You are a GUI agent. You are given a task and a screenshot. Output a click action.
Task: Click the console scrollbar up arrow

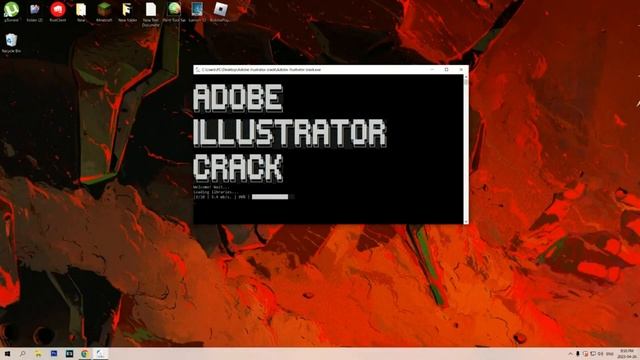466,77
